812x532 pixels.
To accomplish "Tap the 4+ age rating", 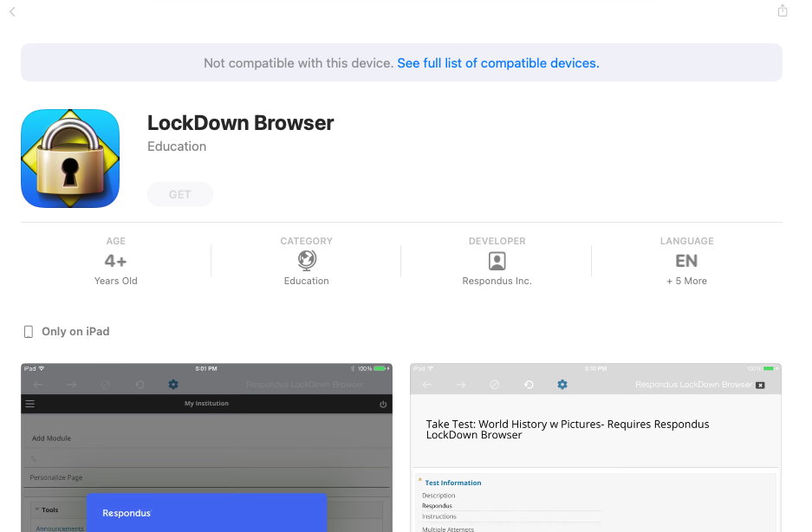I will click(x=115, y=261).
